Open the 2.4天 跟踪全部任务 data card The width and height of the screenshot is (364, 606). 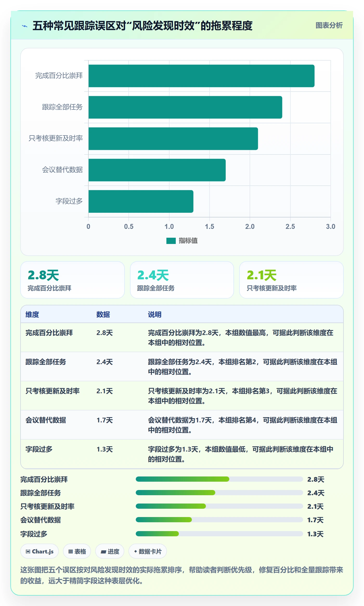point(182,280)
